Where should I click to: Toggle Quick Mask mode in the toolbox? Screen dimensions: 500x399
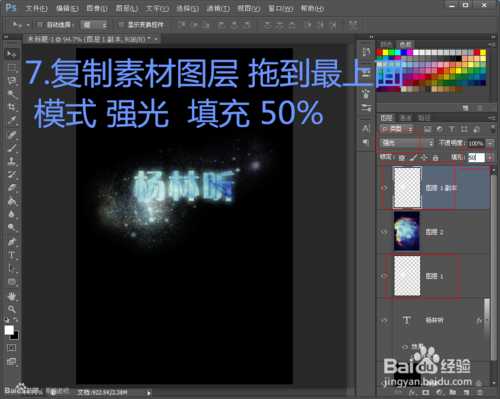pos(12,348)
